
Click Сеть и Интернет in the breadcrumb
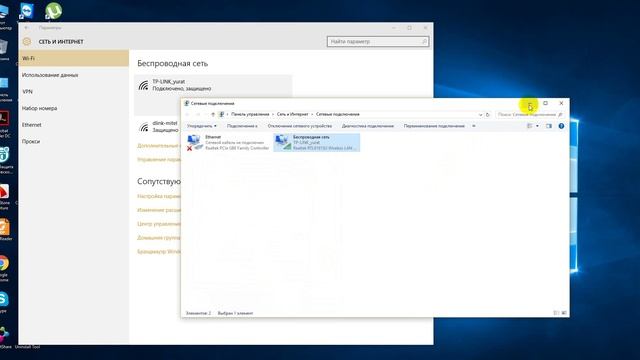click(x=292, y=114)
